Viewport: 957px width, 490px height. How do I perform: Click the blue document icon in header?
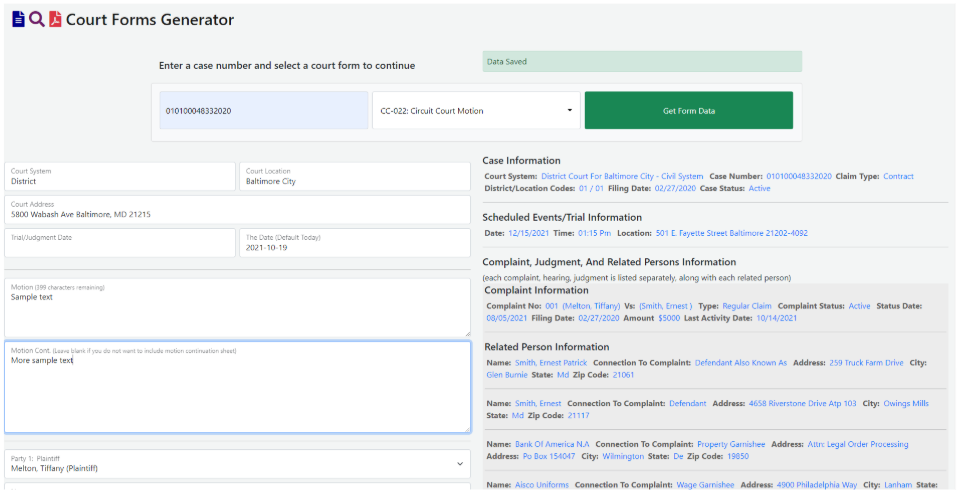18,19
